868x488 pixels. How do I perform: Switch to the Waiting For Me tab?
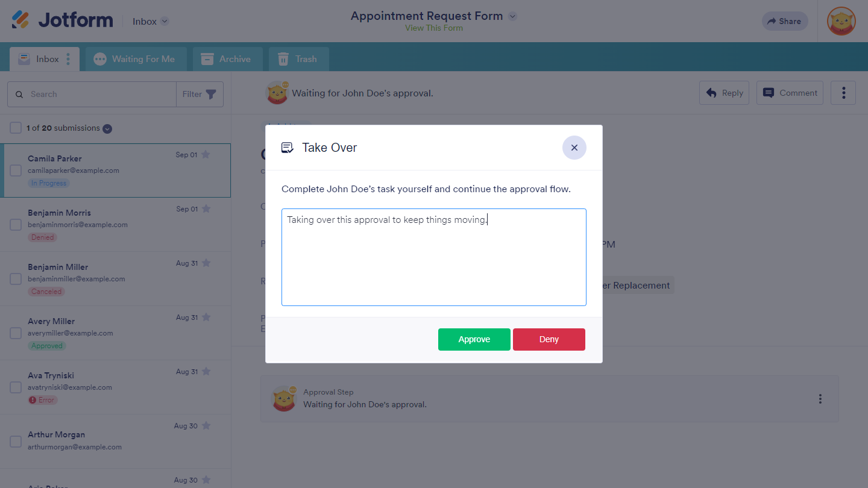click(136, 59)
